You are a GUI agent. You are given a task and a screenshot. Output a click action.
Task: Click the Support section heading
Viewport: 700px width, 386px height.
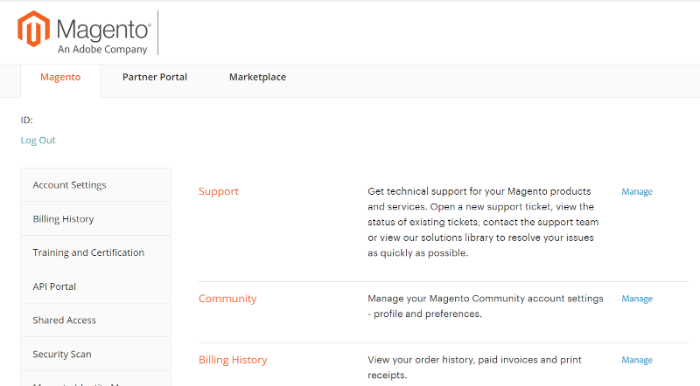pyautogui.click(x=218, y=191)
